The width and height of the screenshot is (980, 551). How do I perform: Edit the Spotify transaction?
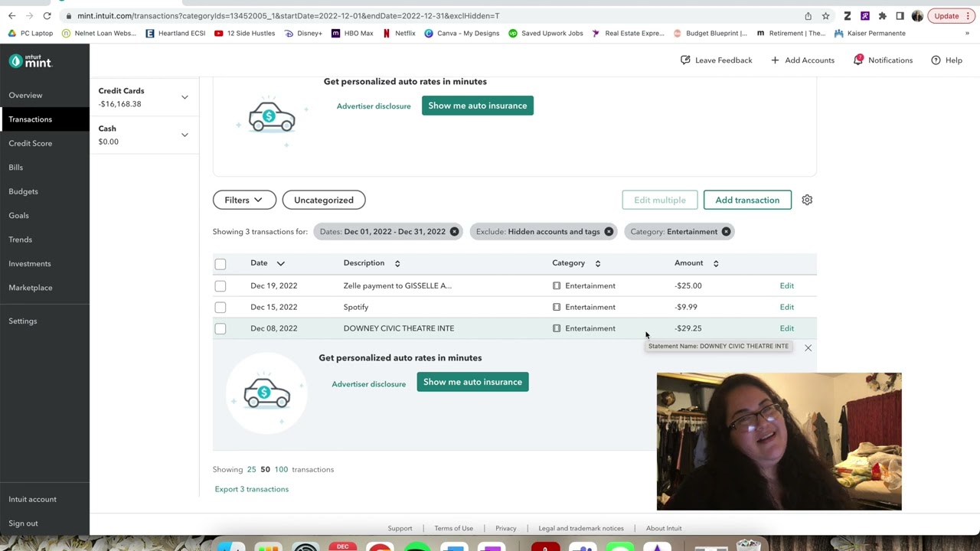[786, 307]
